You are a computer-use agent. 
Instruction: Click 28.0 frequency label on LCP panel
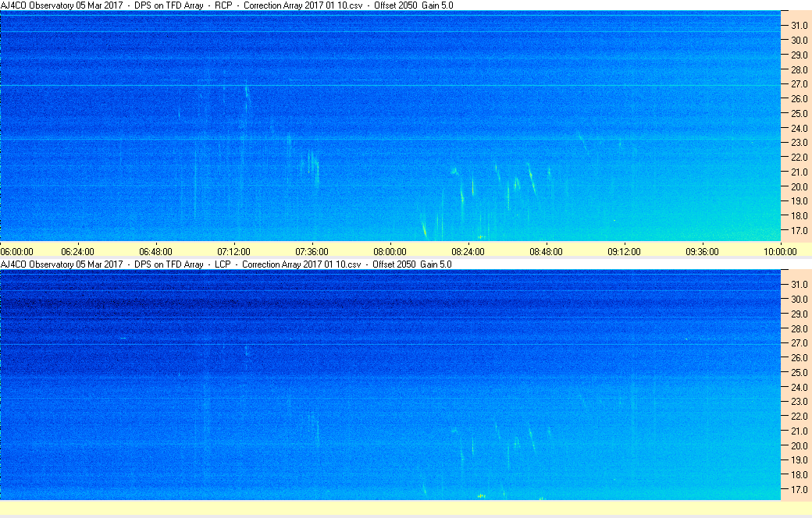pos(799,328)
